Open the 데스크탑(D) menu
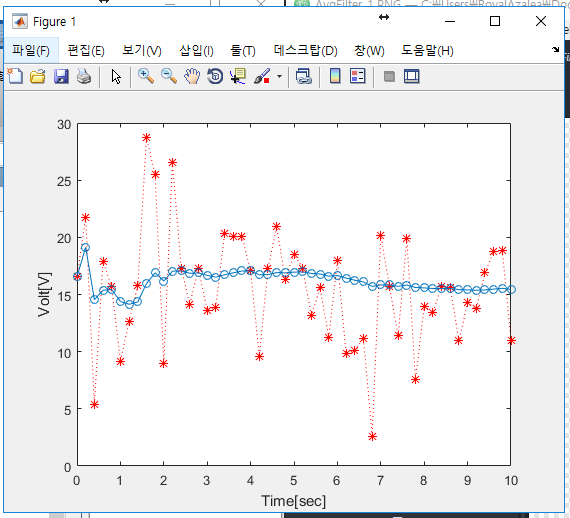The width and height of the screenshot is (570, 518). [305, 51]
